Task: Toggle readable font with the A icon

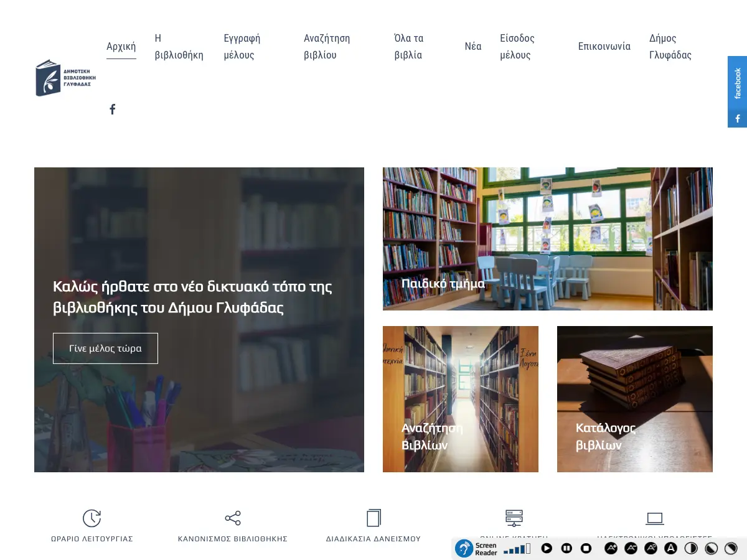Action: point(671,548)
